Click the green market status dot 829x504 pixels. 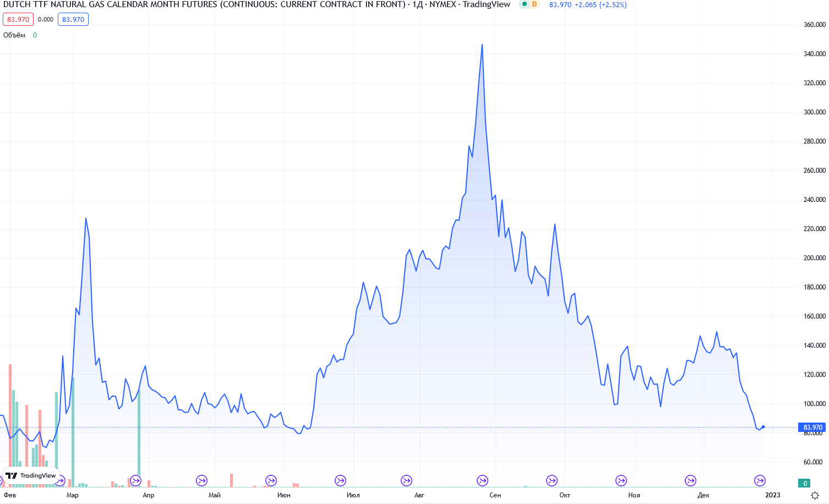(525, 4)
